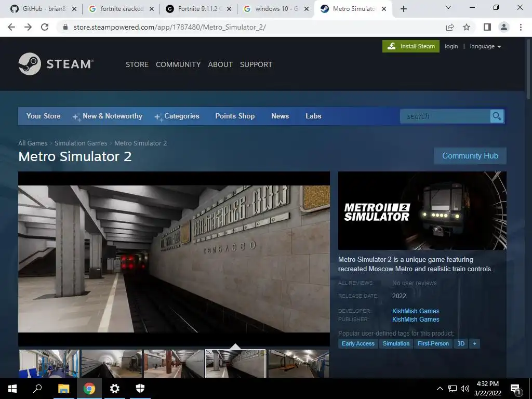
Task: Close the Fortnite 9.11.2 tab
Action: (x=229, y=9)
